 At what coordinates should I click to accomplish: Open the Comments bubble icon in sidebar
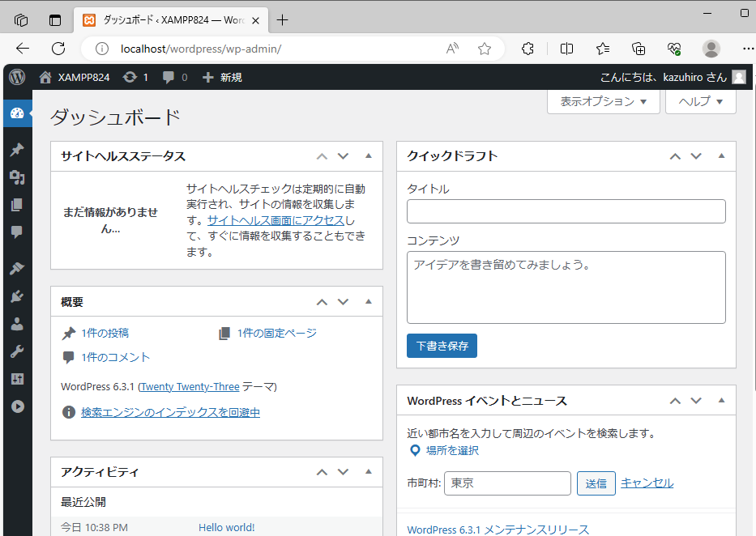16,232
